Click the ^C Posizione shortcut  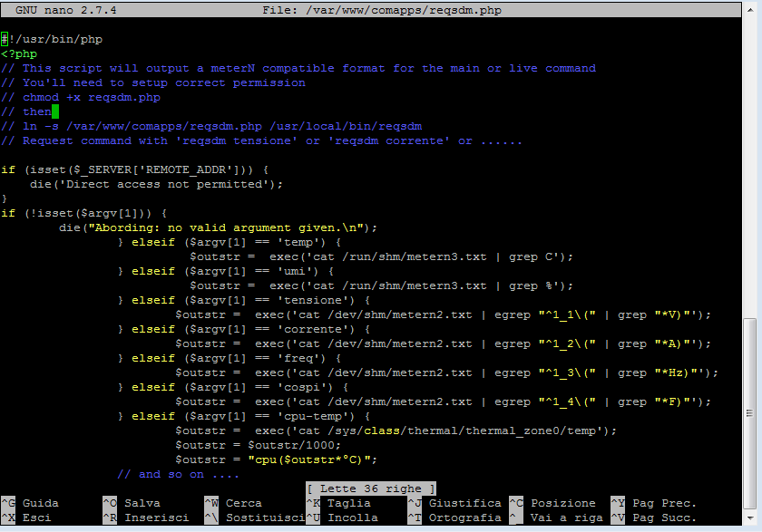tap(553, 503)
